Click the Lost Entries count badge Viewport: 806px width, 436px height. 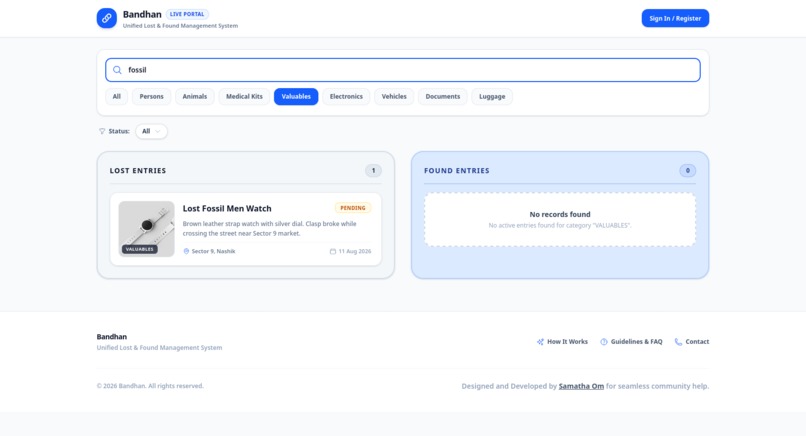pyautogui.click(x=373, y=171)
